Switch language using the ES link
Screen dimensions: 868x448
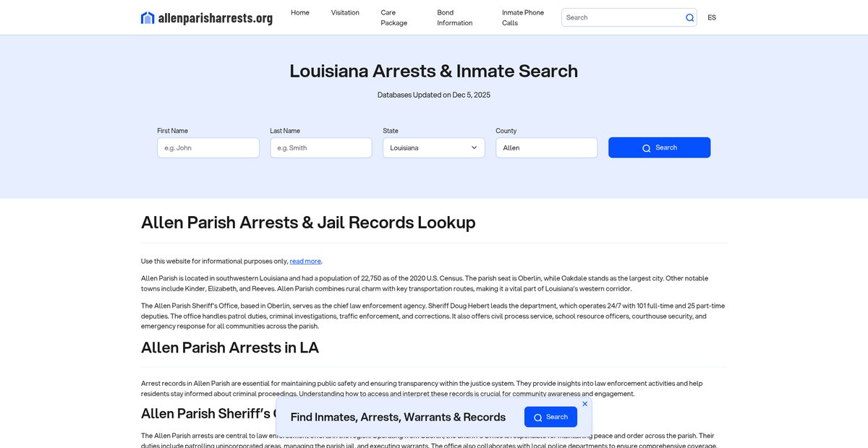712,17
